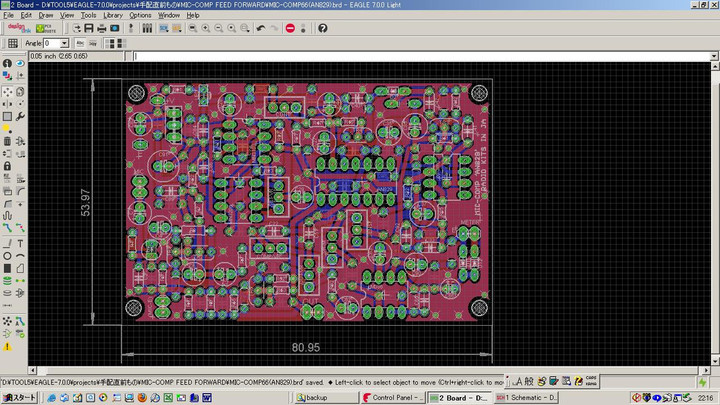Open the Library menu
Viewport: 720px width, 405px height.
[113, 16]
